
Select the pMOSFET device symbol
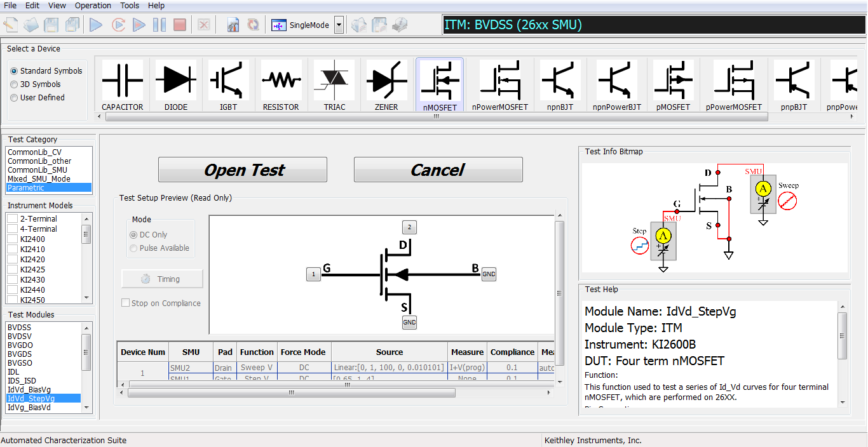tap(673, 85)
